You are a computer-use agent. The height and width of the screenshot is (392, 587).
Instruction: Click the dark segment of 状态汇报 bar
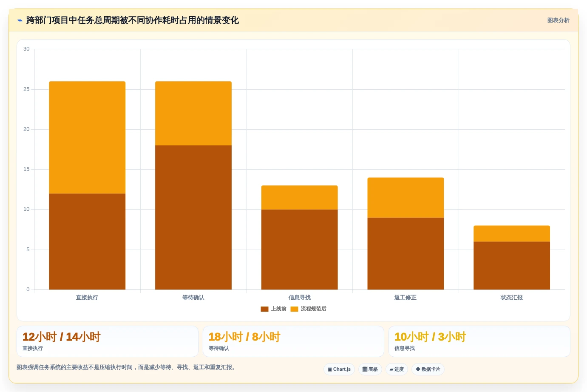click(512, 266)
